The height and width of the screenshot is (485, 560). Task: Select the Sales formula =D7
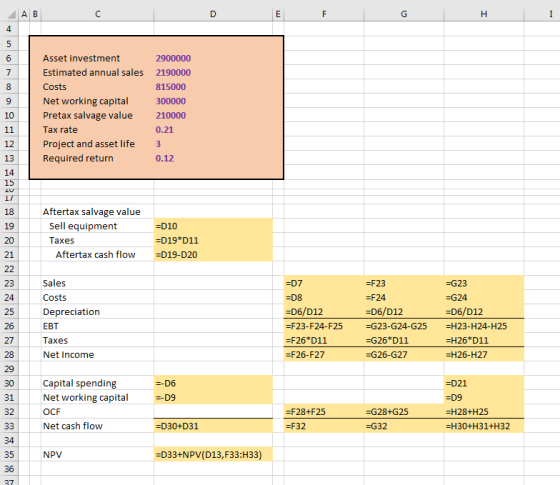click(324, 283)
